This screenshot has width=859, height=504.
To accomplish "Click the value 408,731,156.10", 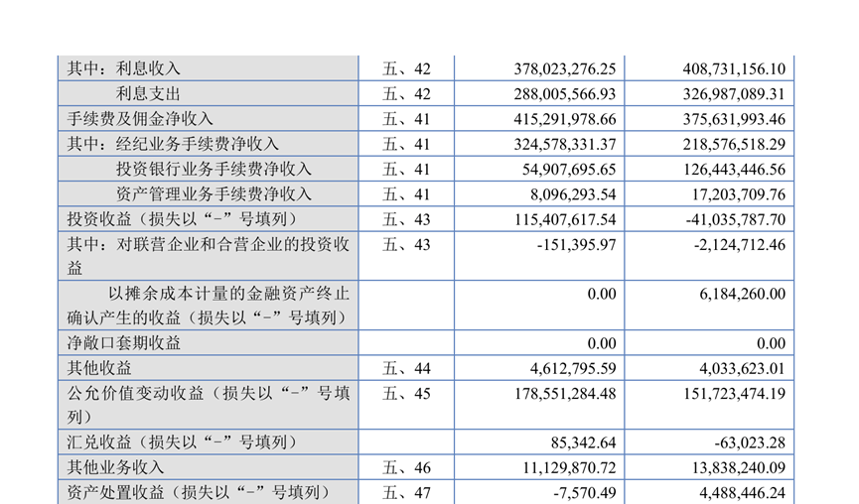I will (x=734, y=68).
